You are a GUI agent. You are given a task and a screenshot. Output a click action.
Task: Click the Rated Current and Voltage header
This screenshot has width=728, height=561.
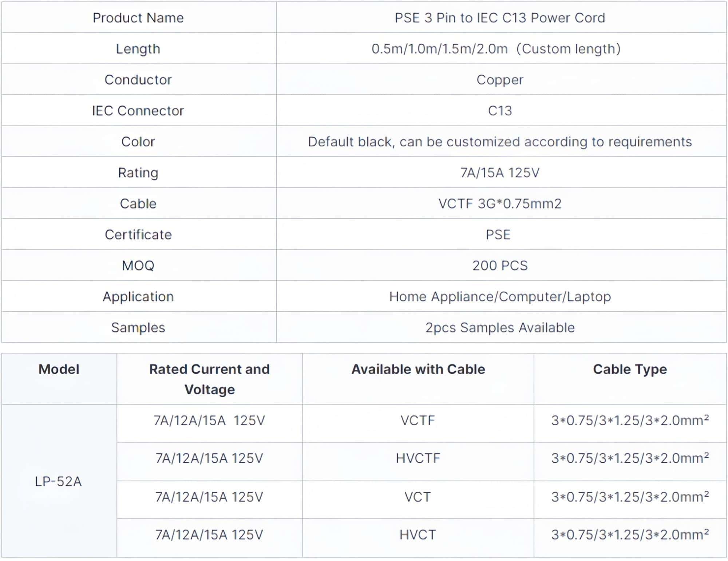pyautogui.click(x=209, y=379)
